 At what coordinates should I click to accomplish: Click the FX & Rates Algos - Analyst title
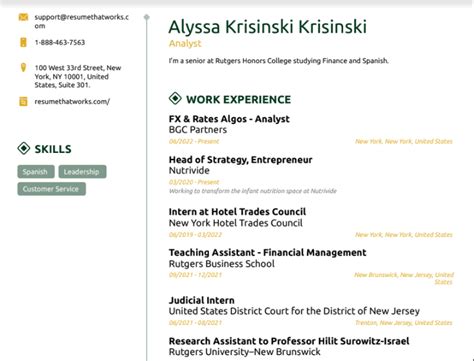point(229,119)
